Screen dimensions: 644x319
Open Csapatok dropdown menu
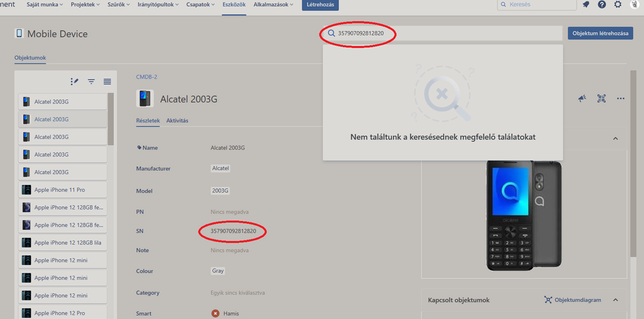click(x=200, y=5)
